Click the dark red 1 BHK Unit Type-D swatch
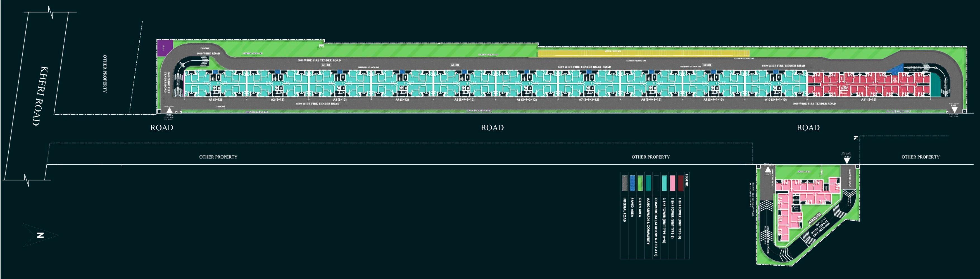This screenshot has width=980, height=279. click(x=681, y=183)
